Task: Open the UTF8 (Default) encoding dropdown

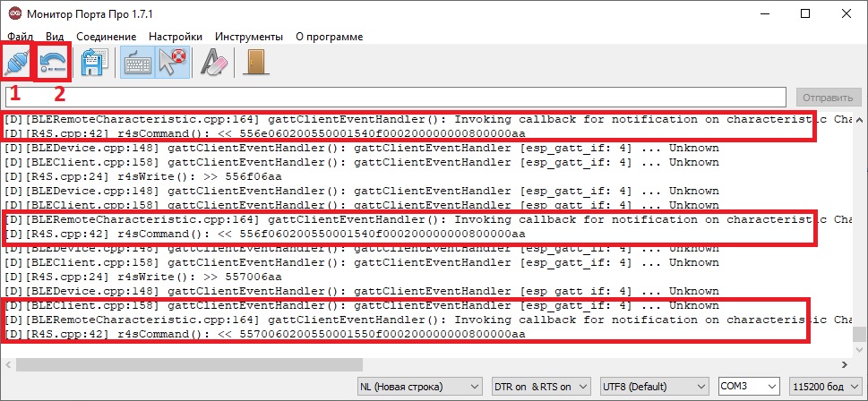Action: click(655, 387)
